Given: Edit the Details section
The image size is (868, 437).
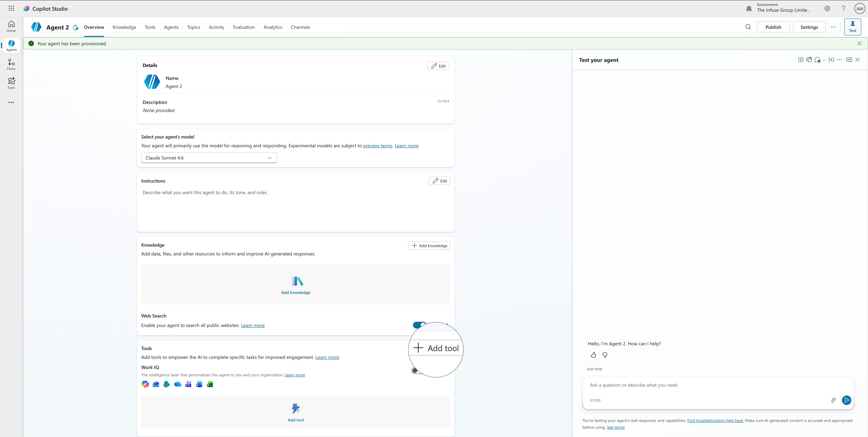Looking at the screenshot, I should point(438,66).
